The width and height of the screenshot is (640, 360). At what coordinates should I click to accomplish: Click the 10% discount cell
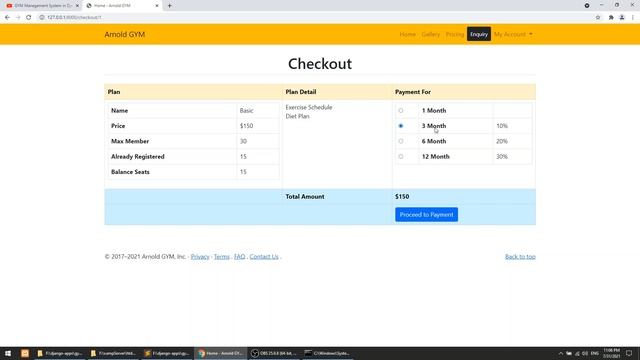click(512, 126)
